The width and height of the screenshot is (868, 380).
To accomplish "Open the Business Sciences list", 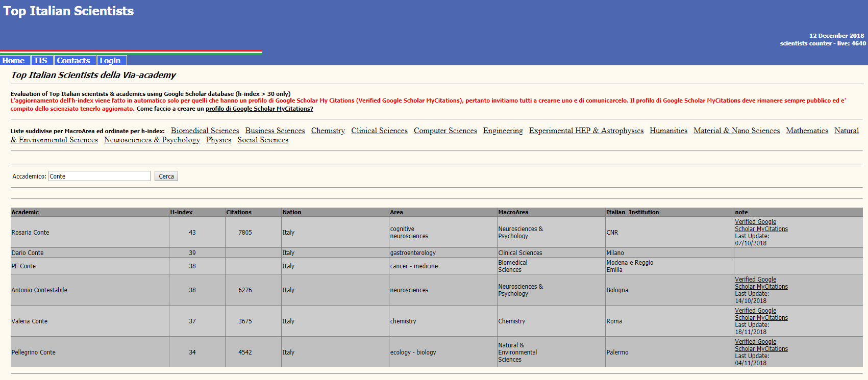I will 275,131.
